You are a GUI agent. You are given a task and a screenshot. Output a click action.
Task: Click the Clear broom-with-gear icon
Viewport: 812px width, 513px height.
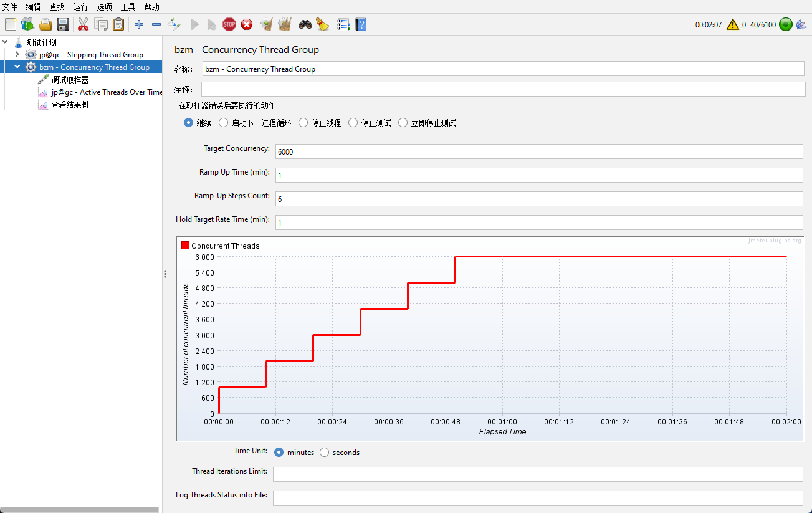coord(267,24)
